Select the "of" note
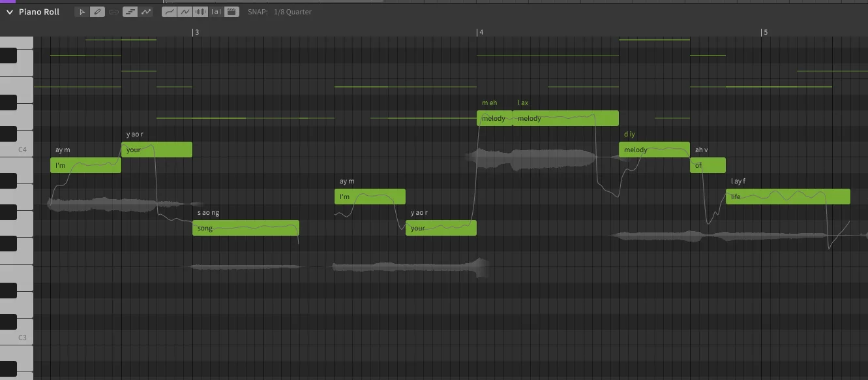The image size is (868, 380). [x=708, y=165]
